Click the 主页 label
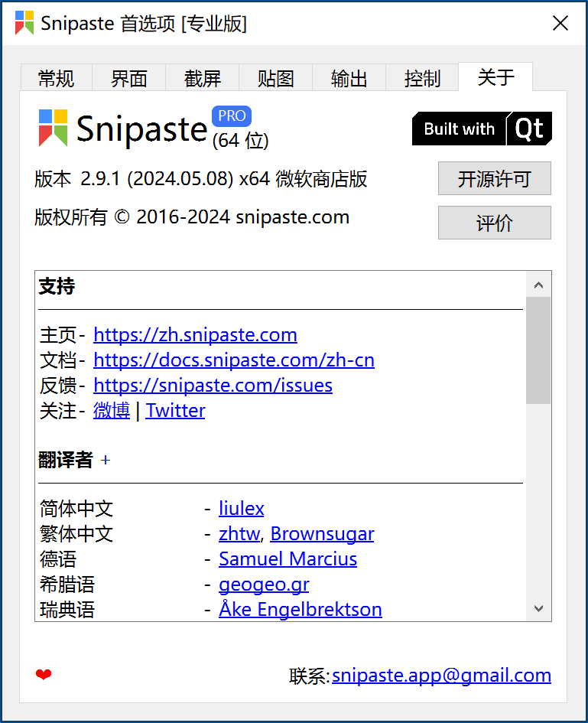 (x=58, y=335)
